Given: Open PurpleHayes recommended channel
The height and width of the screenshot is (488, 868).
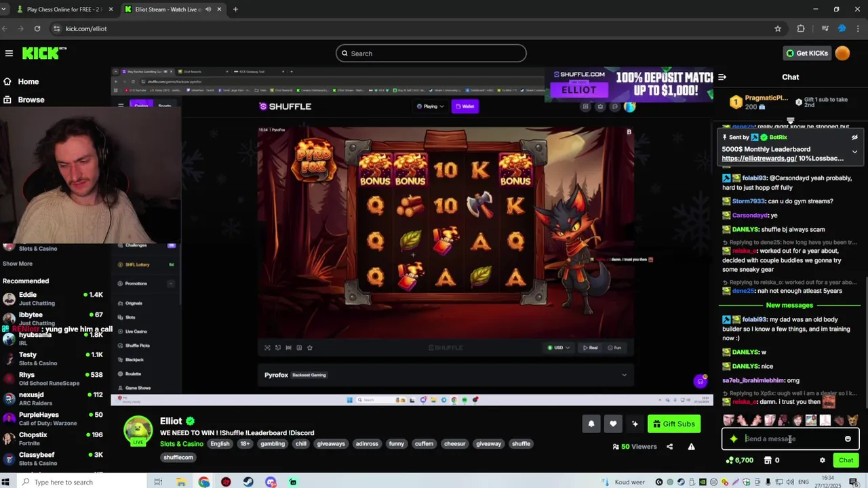Looking at the screenshot, I should 54,418.
